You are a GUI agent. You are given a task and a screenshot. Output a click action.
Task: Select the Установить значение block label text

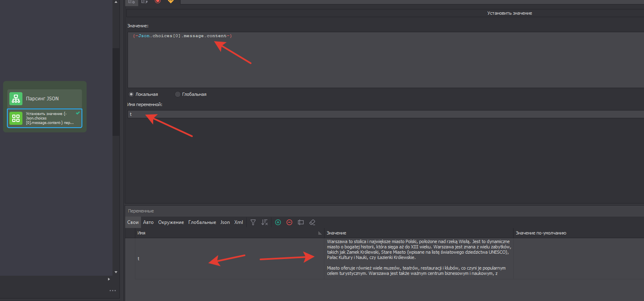click(x=50, y=118)
